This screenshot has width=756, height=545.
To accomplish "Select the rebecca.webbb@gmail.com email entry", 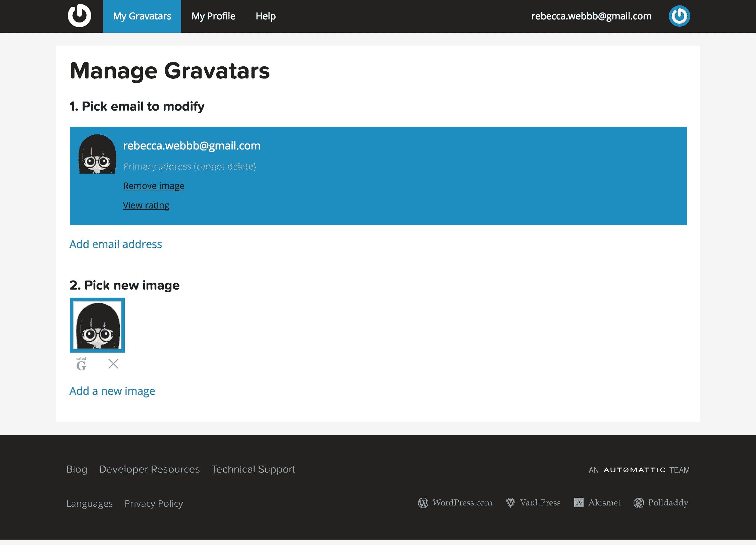I will pyautogui.click(x=379, y=175).
